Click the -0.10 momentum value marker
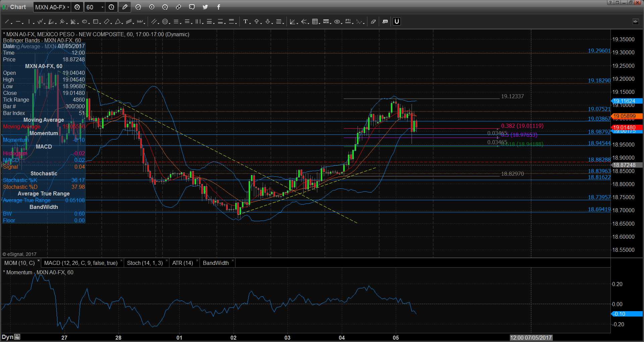Screen dimensions: 644x342 (x=627, y=314)
